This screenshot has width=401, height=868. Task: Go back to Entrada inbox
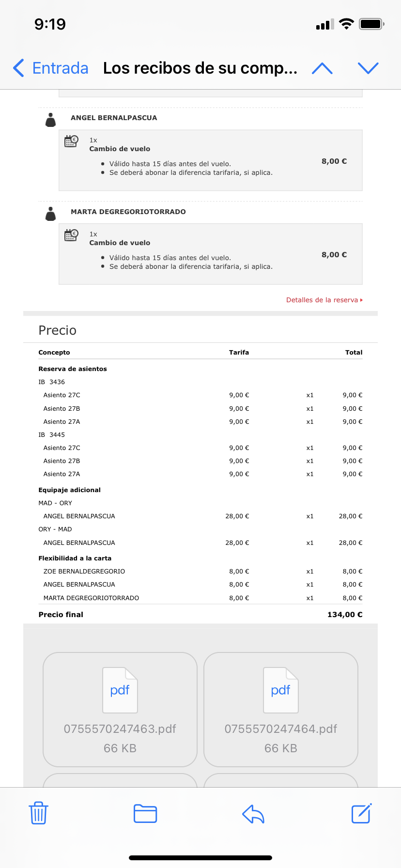pos(51,68)
